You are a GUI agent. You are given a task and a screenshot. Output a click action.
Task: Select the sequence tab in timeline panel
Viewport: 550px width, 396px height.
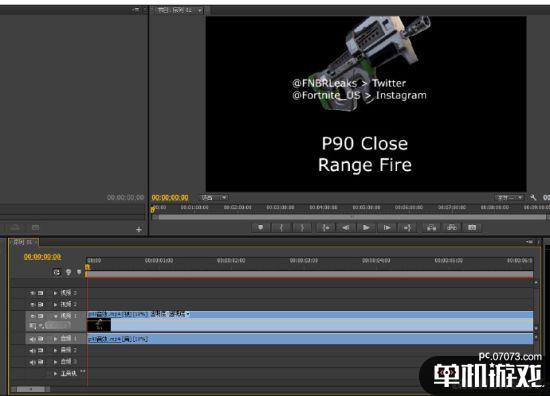click(x=23, y=242)
